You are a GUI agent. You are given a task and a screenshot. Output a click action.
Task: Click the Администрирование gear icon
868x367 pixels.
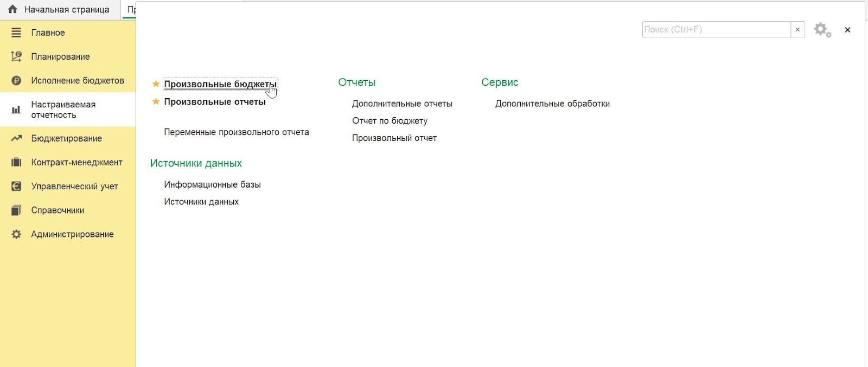click(16, 234)
